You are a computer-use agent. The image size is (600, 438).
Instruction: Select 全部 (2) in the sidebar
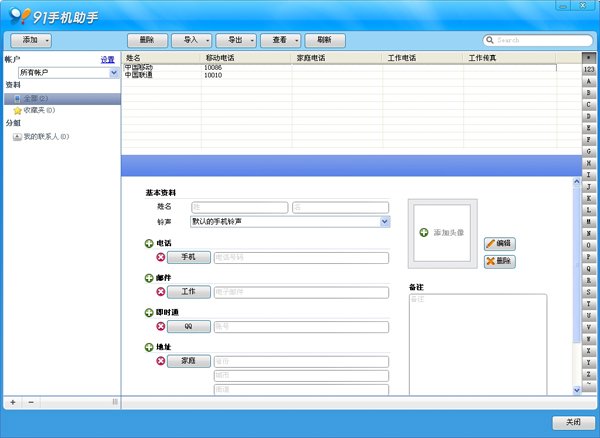tap(62, 99)
